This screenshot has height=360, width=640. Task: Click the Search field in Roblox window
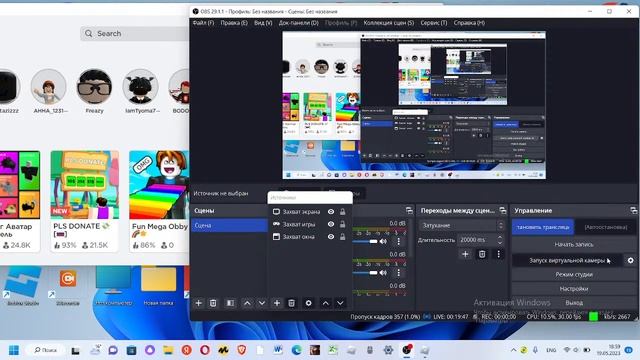click(x=135, y=33)
